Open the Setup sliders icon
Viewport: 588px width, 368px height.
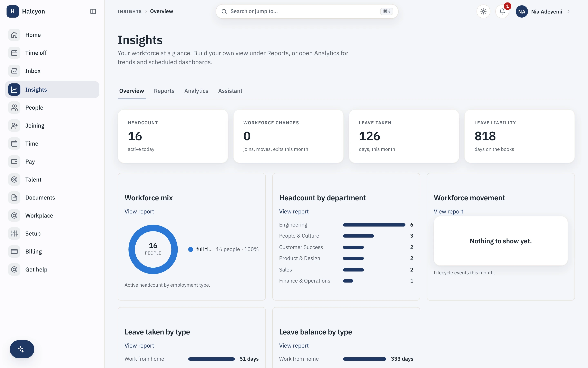(x=14, y=234)
